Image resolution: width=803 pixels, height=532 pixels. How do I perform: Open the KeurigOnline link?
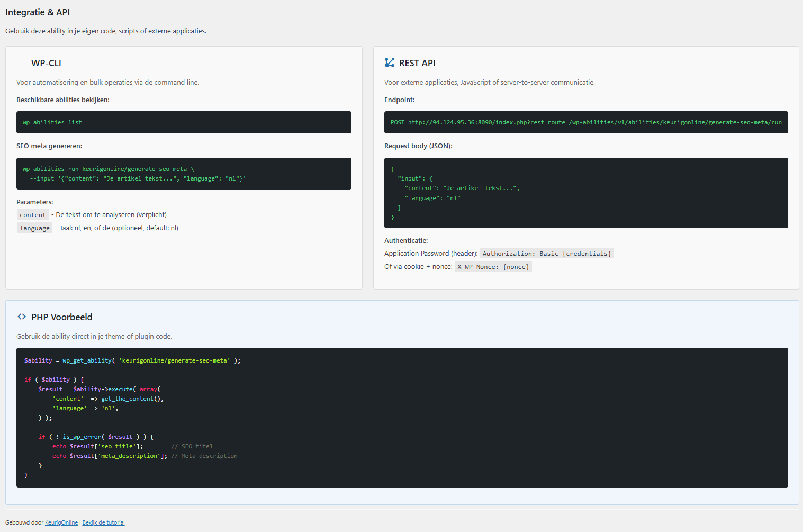[x=61, y=522]
